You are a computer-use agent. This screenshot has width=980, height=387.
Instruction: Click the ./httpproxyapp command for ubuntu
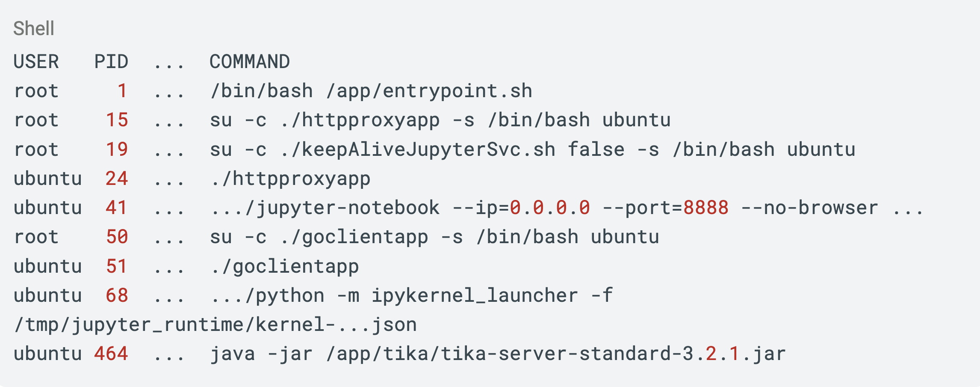pos(290,179)
